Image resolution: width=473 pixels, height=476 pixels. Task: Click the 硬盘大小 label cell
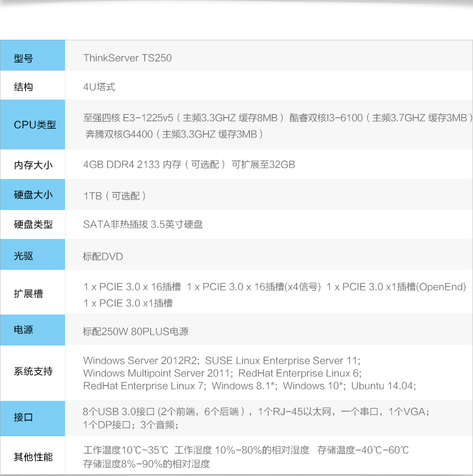33,195
